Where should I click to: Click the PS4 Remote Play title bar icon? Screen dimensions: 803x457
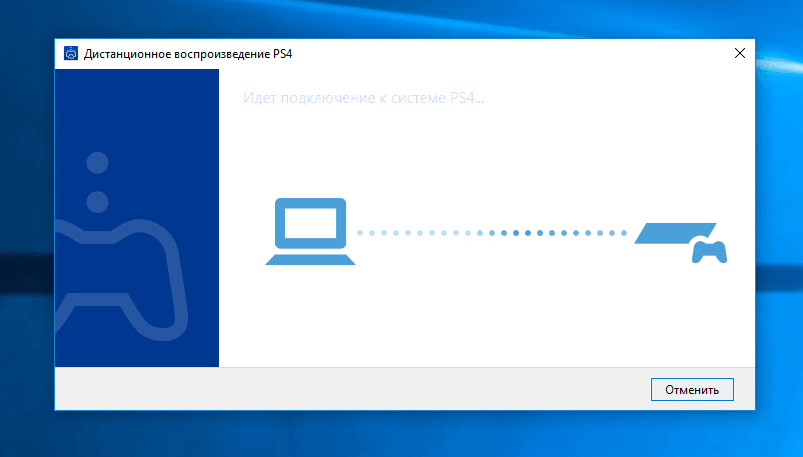click(x=71, y=53)
